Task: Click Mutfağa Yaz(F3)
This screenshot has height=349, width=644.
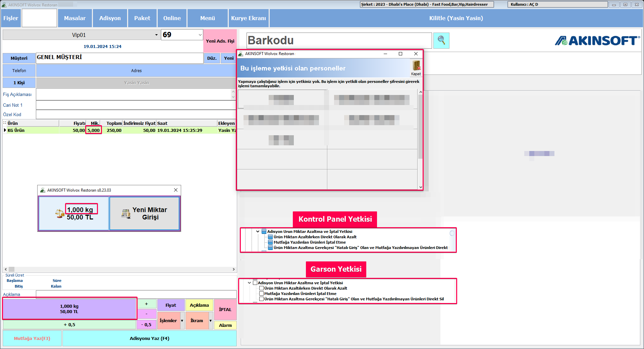Action: point(32,338)
